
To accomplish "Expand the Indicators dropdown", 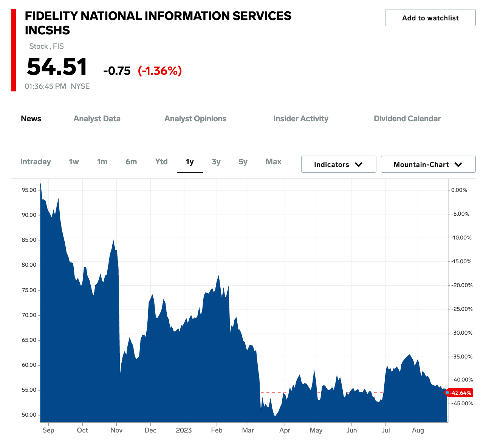I will click(x=339, y=164).
